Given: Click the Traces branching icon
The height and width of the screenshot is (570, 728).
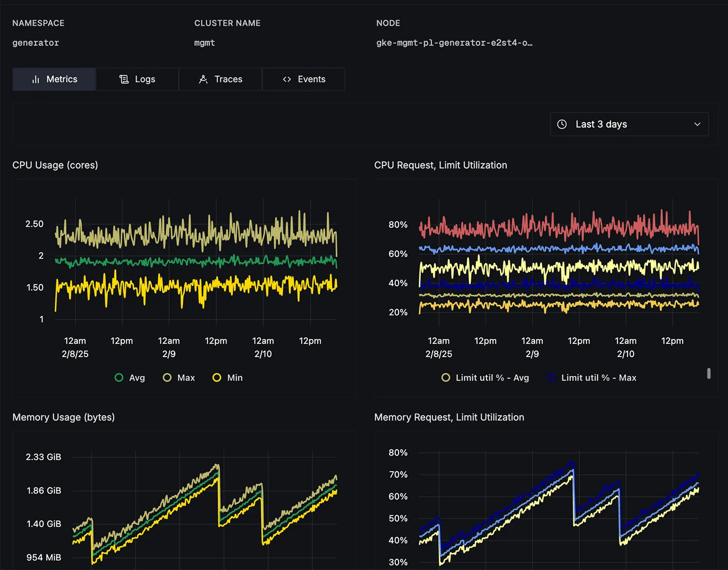Looking at the screenshot, I should coord(203,79).
